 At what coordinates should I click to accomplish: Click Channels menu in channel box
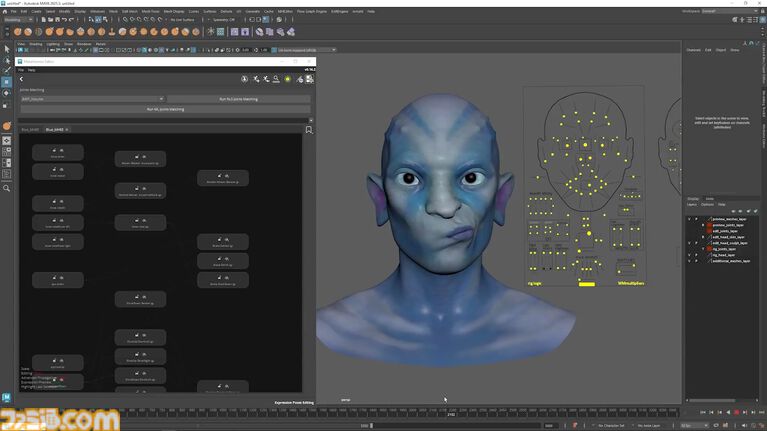click(x=694, y=50)
